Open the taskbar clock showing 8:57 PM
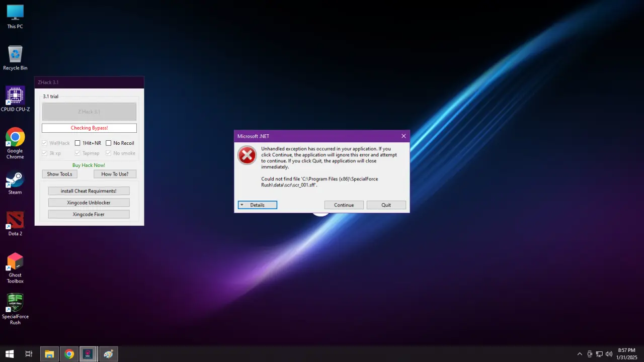The height and width of the screenshot is (362, 644). coord(626,354)
